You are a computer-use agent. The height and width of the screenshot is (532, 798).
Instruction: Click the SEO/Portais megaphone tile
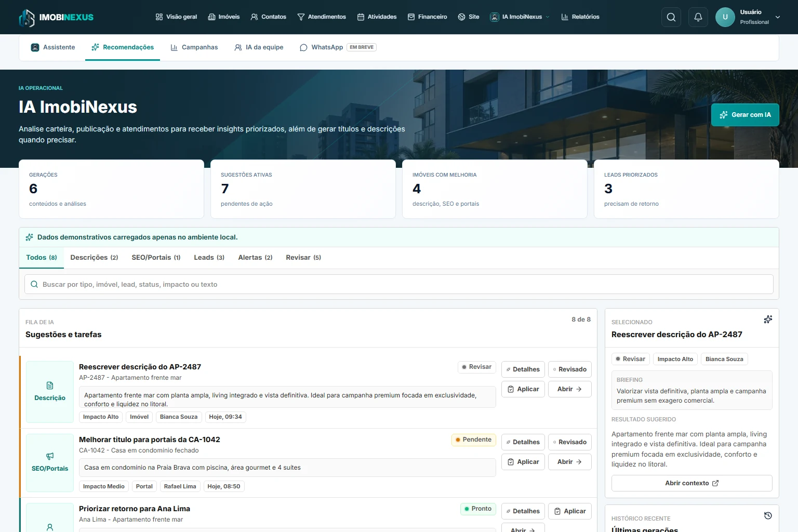(x=50, y=462)
